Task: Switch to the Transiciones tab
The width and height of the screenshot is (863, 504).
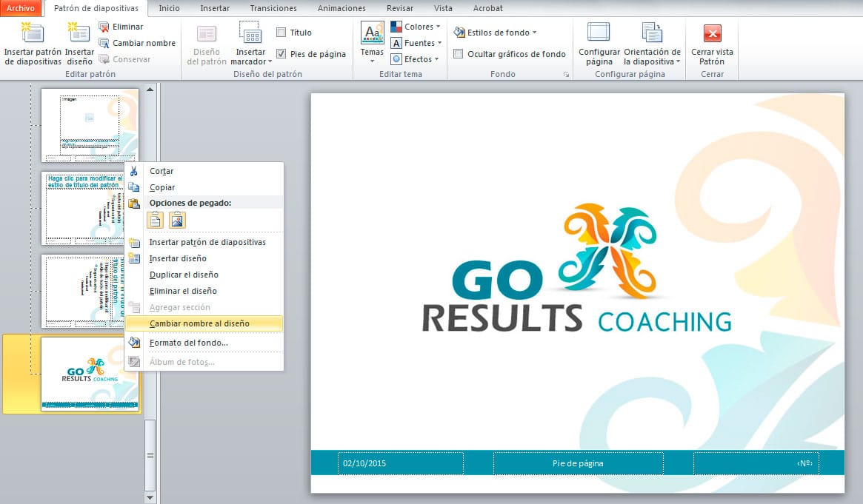Action: tap(273, 8)
